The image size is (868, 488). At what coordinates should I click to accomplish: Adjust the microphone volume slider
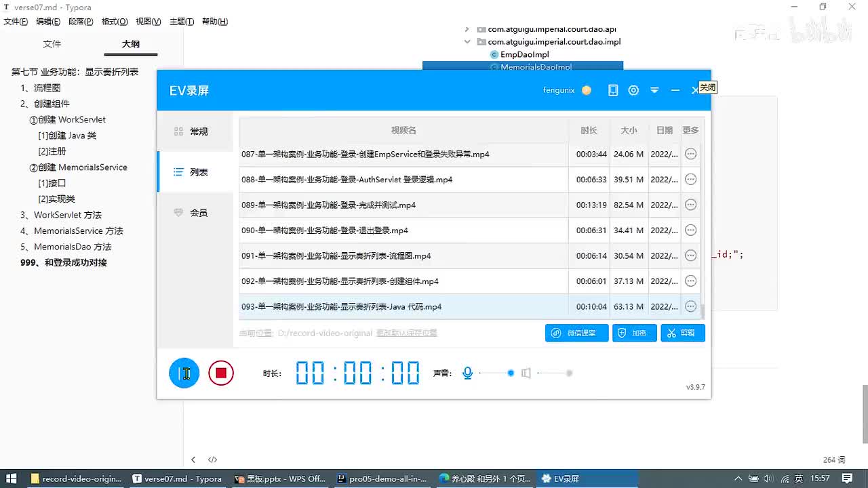coord(496,373)
